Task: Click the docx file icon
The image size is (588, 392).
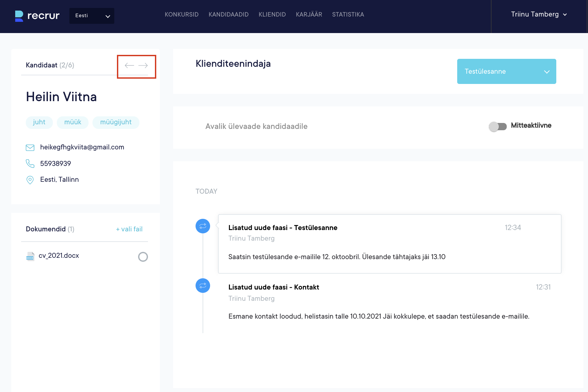Action: pyautogui.click(x=30, y=256)
